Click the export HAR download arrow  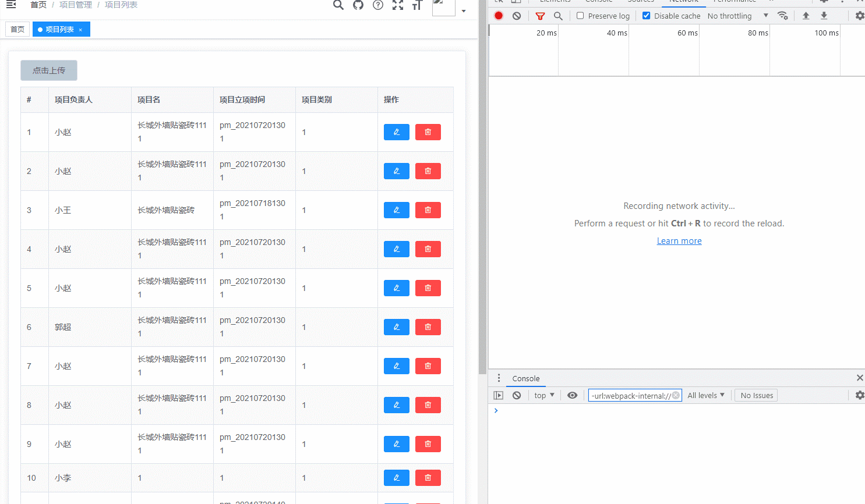824,16
